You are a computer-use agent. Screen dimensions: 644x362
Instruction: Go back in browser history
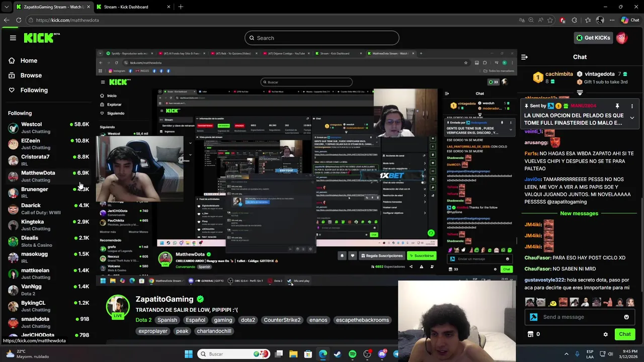7,20
